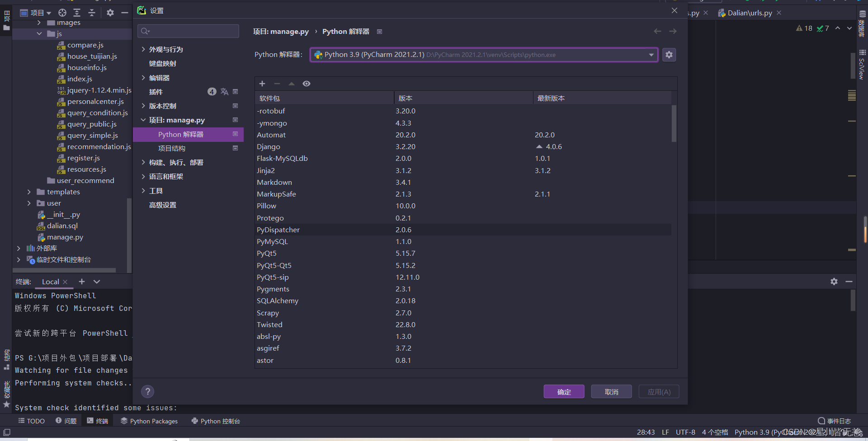Click the upgrade package arrow icon

(292, 84)
